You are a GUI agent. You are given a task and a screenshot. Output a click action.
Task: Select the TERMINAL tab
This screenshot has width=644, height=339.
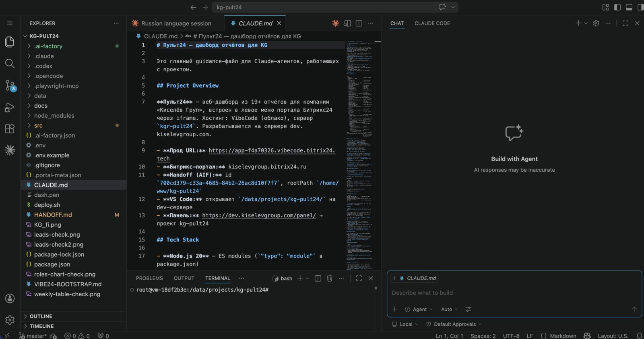click(x=218, y=278)
